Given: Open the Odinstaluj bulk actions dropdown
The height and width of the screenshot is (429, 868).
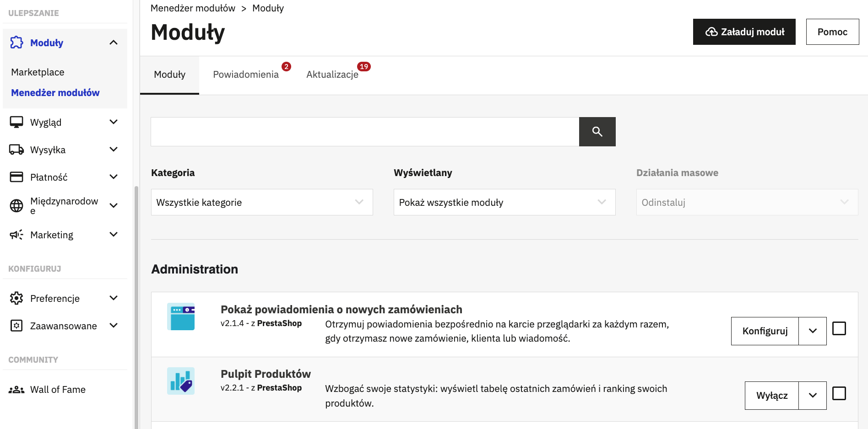Looking at the screenshot, I should point(747,202).
